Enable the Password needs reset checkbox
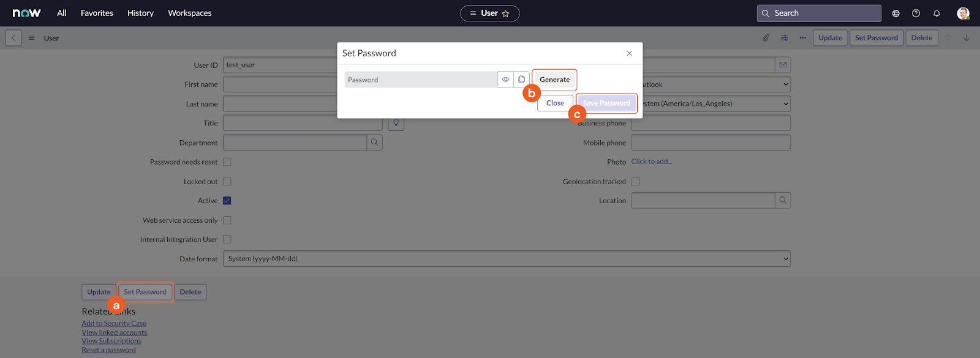The image size is (980, 358). [x=227, y=162]
